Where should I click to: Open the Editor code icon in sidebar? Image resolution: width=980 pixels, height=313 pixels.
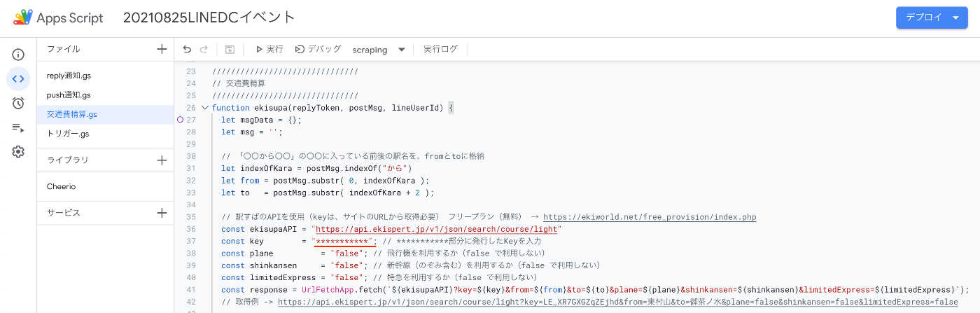point(18,78)
